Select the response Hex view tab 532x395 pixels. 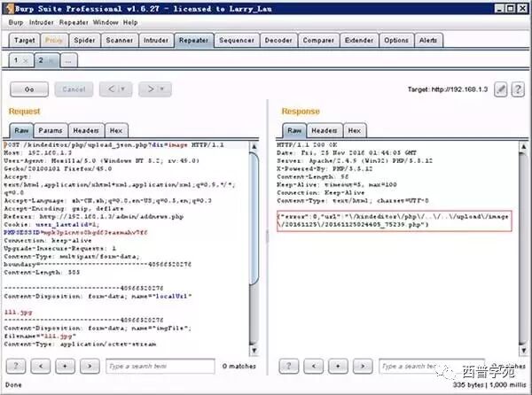[354, 130]
